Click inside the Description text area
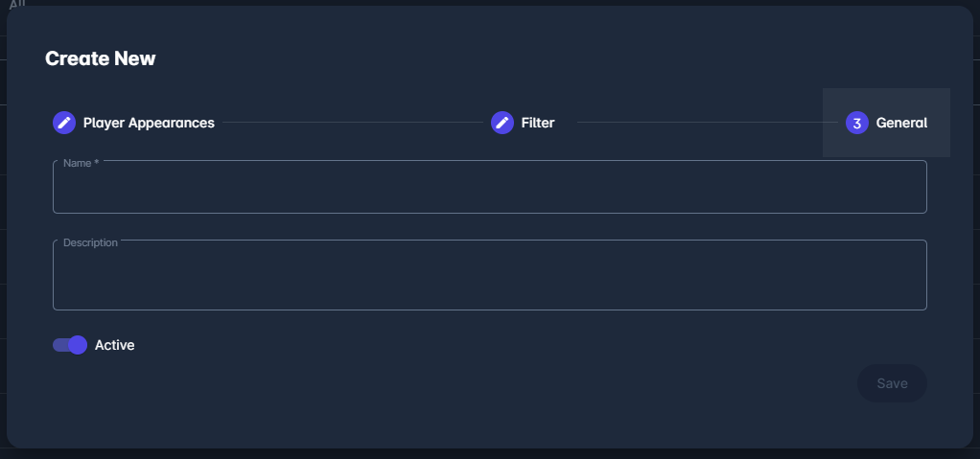This screenshot has width=980, height=459. 489,278
